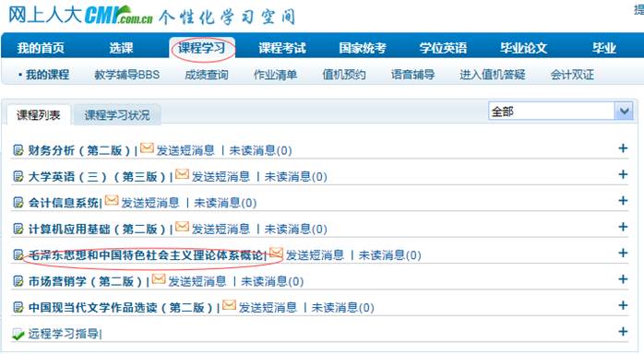The image size is (644, 354).
Task: Open the 全部 filter dropdown arrow
Action: 624,112
